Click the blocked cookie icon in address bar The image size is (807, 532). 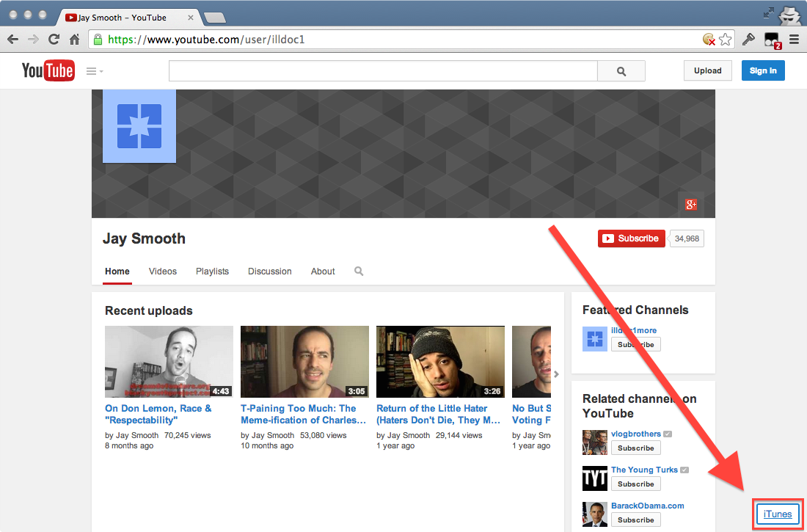709,40
